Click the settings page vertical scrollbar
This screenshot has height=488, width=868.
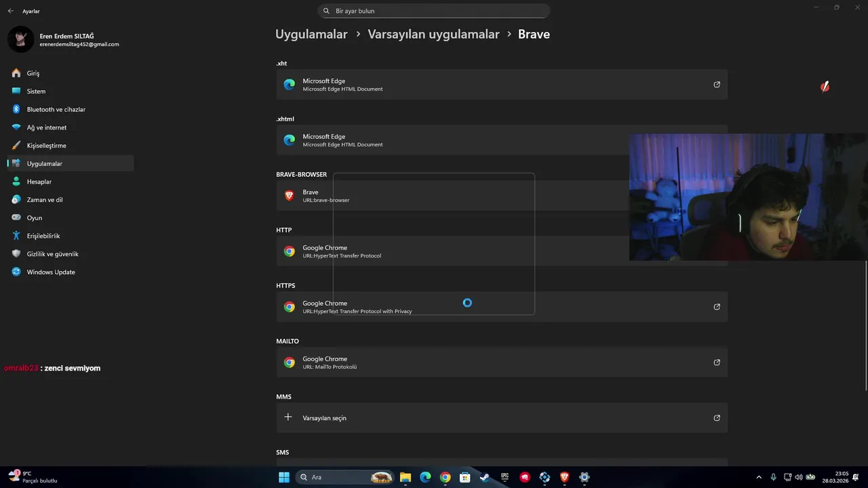coord(866,325)
